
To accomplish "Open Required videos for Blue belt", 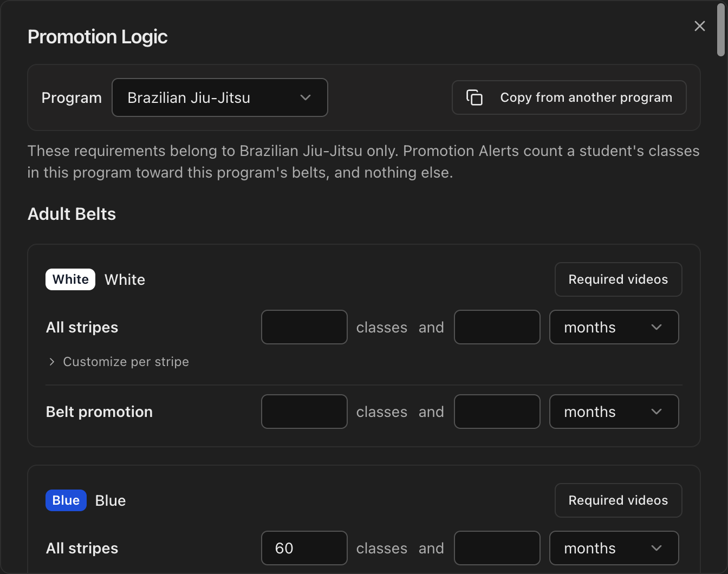I will click(619, 500).
